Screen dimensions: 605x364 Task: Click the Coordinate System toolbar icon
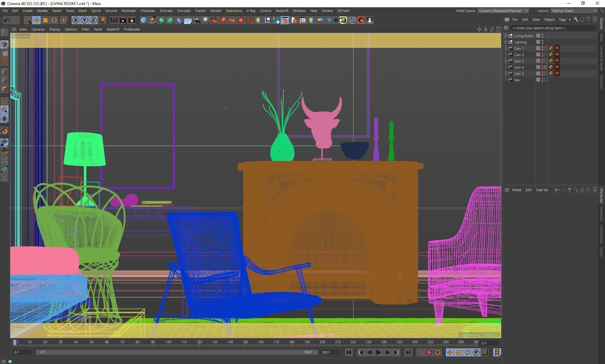tap(102, 20)
